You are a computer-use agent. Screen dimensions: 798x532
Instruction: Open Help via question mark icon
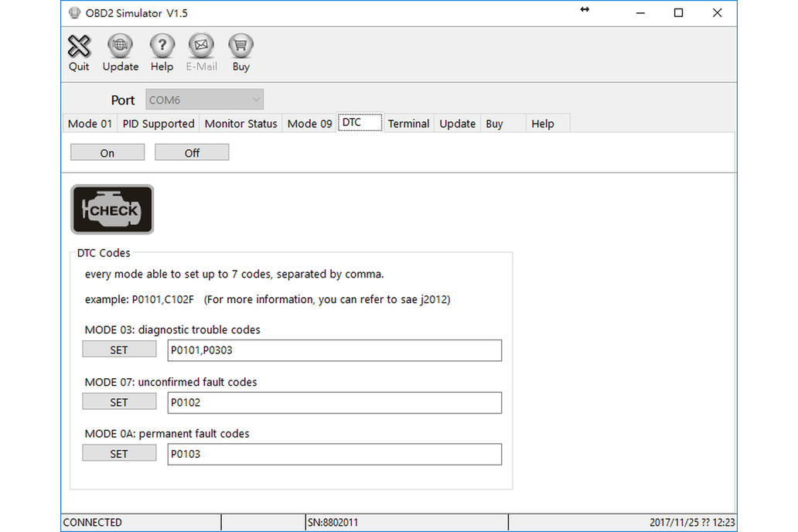pyautogui.click(x=162, y=47)
